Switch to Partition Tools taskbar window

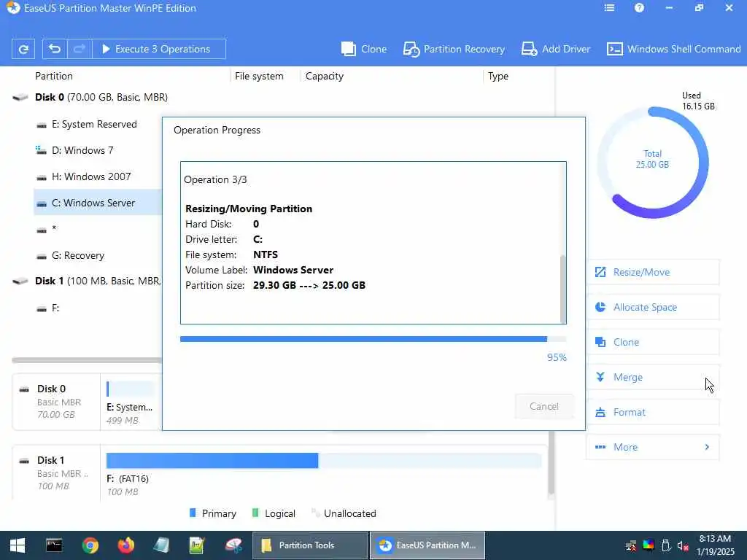(x=309, y=545)
